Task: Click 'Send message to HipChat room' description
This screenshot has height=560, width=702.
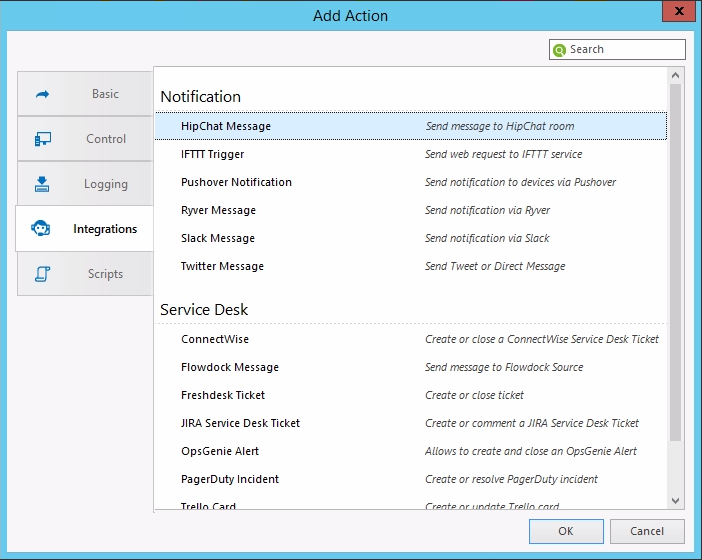Action: 500,126
